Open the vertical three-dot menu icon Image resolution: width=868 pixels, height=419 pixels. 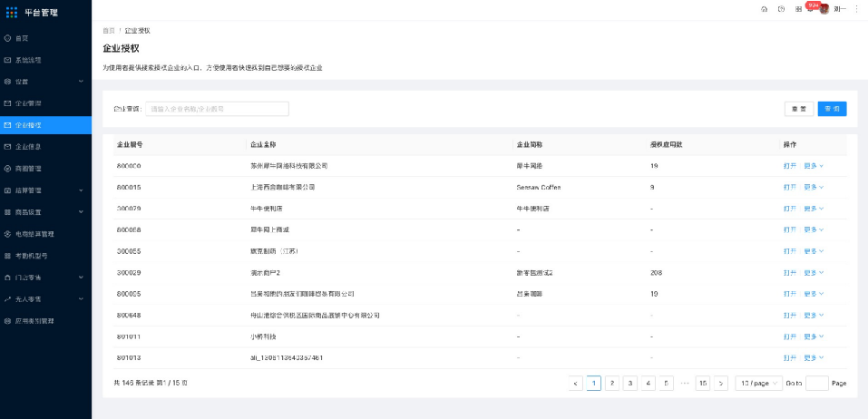[x=857, y=9]
